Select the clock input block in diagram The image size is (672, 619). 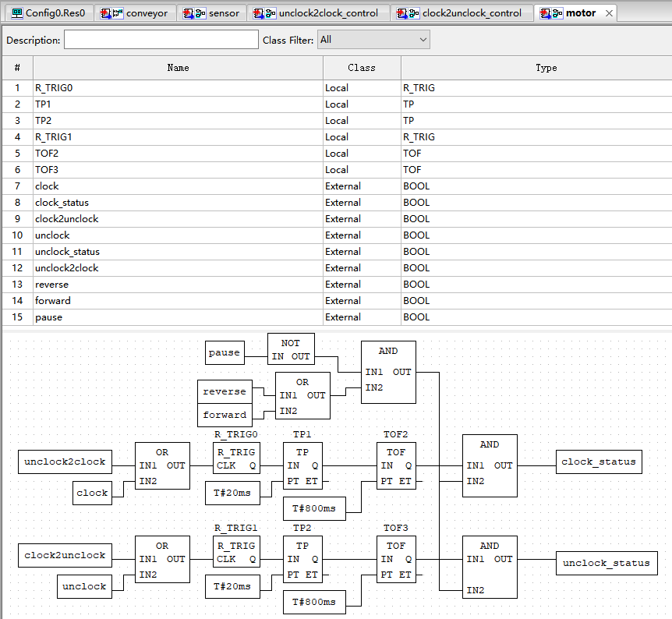(92, 493)
